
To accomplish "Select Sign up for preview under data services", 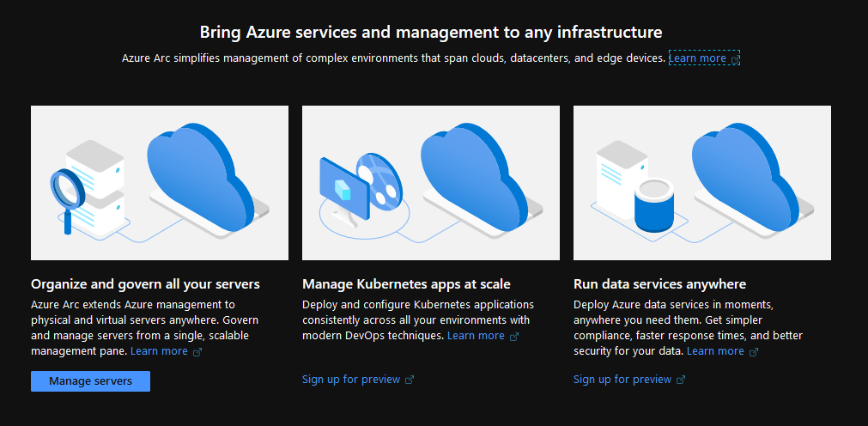I will (622, 380).
